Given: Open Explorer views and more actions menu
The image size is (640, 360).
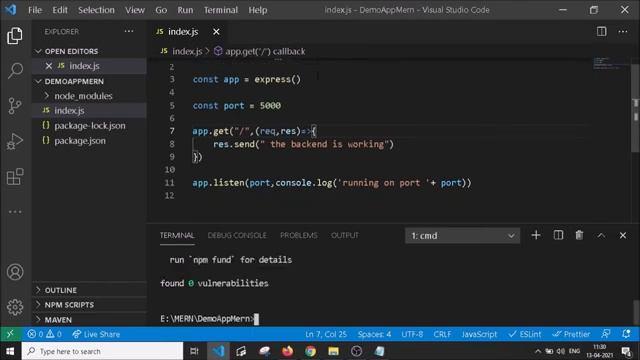Looking at the screenshot, I should (129, 31).
